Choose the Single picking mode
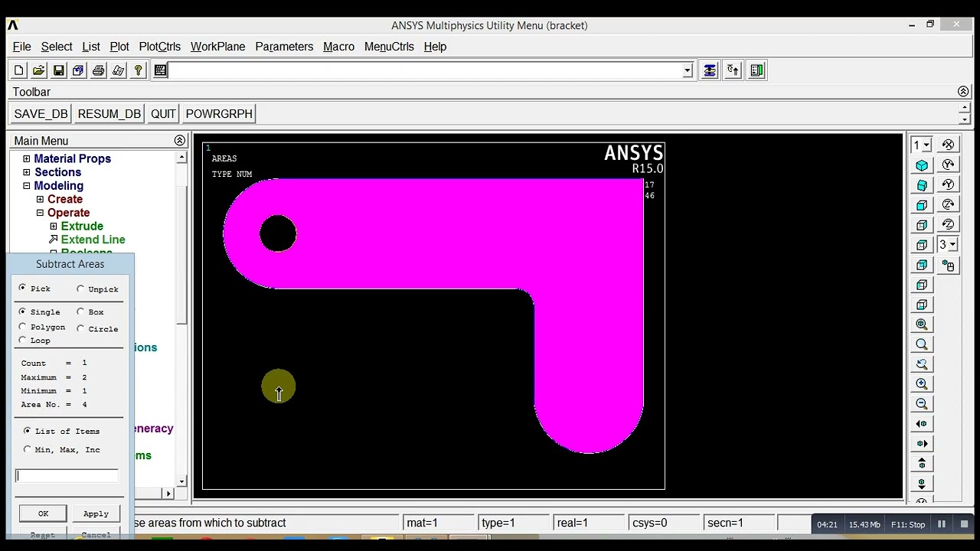The width and height of the screenshot is (980, 551). click(22, 311)
